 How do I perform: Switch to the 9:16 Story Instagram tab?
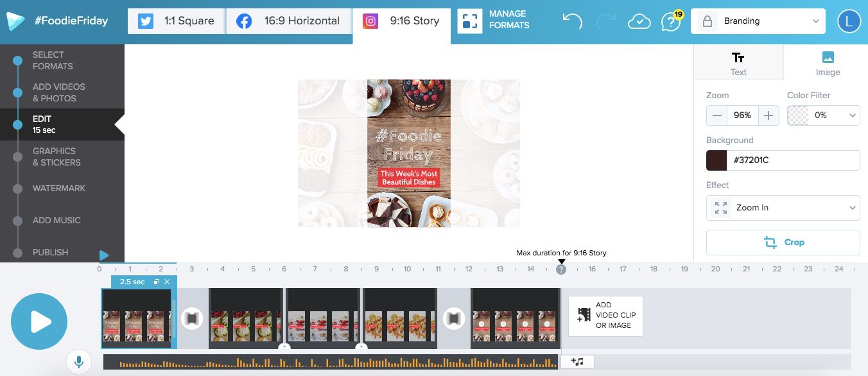(x=402, y=21)
